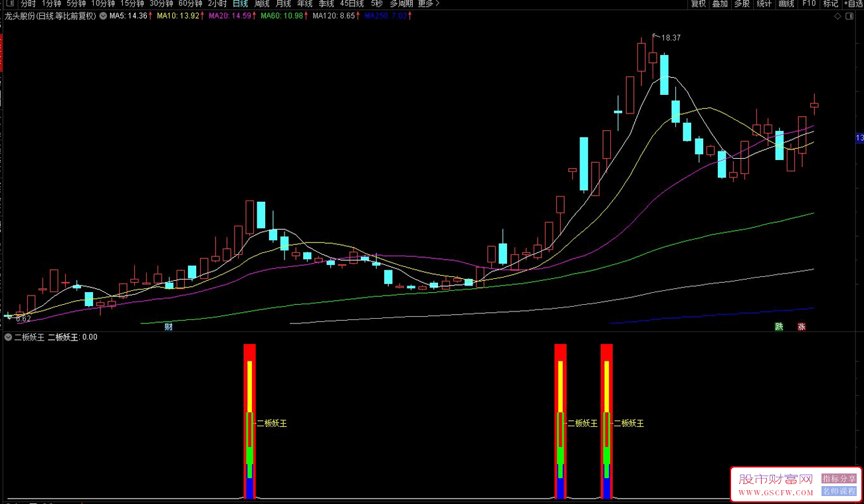Click the middle 二板妖王 signal label

point(582,423)
